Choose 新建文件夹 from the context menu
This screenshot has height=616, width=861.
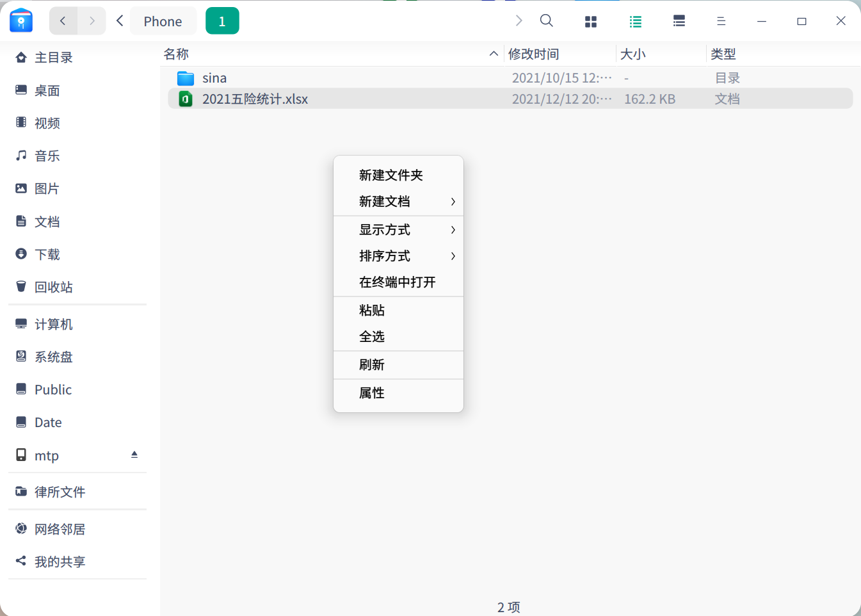click(x=398, y=175)
